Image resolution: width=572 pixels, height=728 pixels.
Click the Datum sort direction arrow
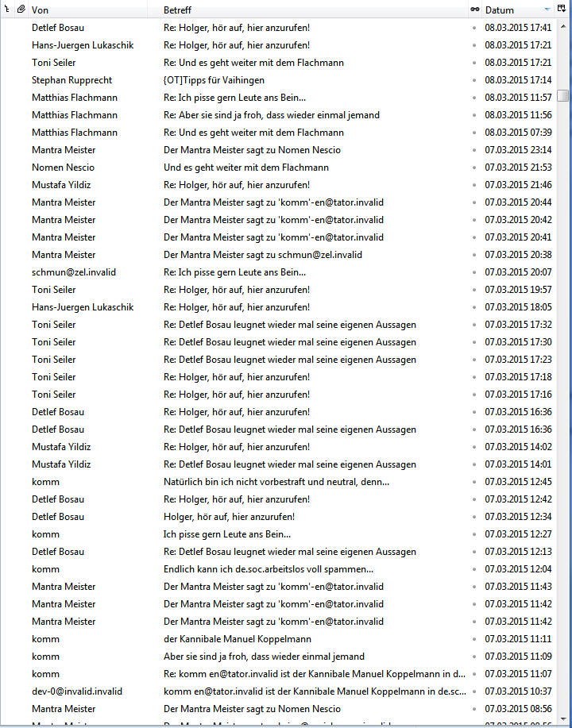(547, 10)
